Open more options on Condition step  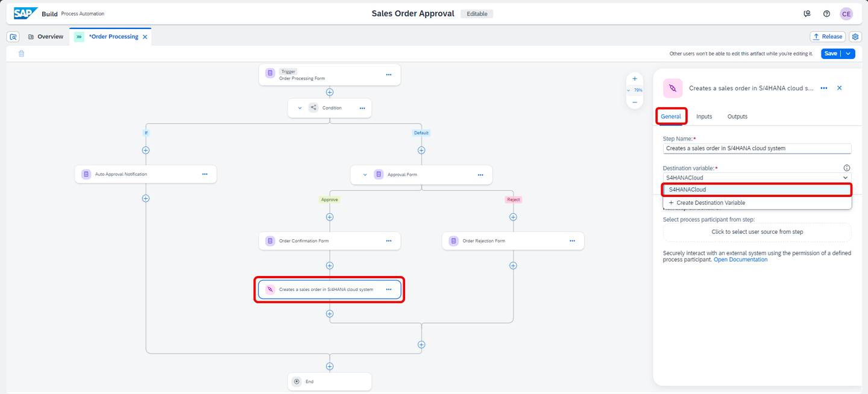362,108
